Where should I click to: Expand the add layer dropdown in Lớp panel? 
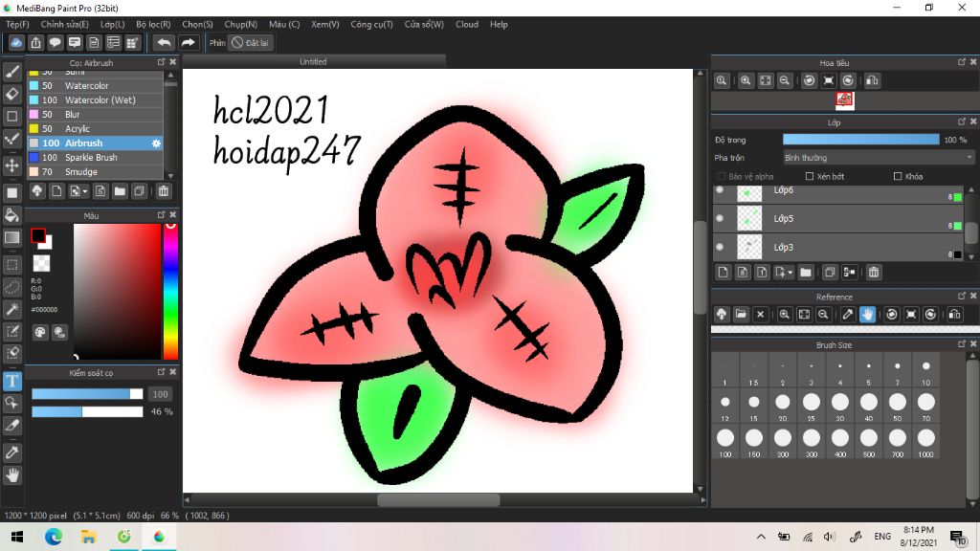[x=790, y=273]
